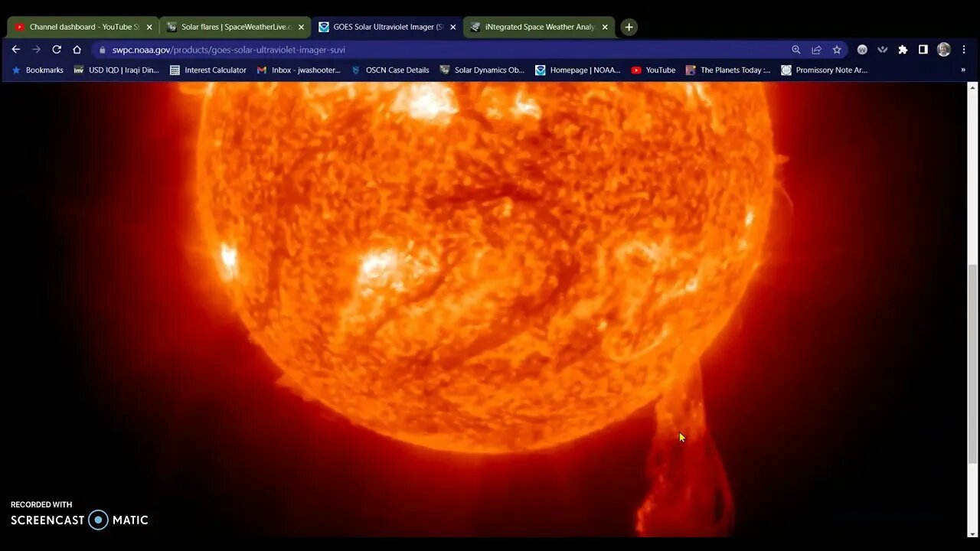Reload the current page
Image resolution: width=980 pixels, height=551 pixels.
(57, 49)
